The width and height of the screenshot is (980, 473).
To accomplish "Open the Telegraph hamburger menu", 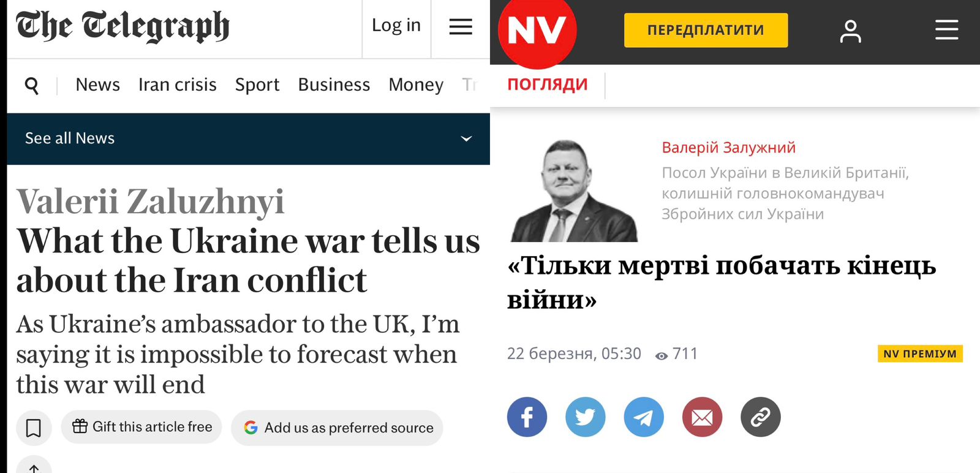I will pos(461,26).
